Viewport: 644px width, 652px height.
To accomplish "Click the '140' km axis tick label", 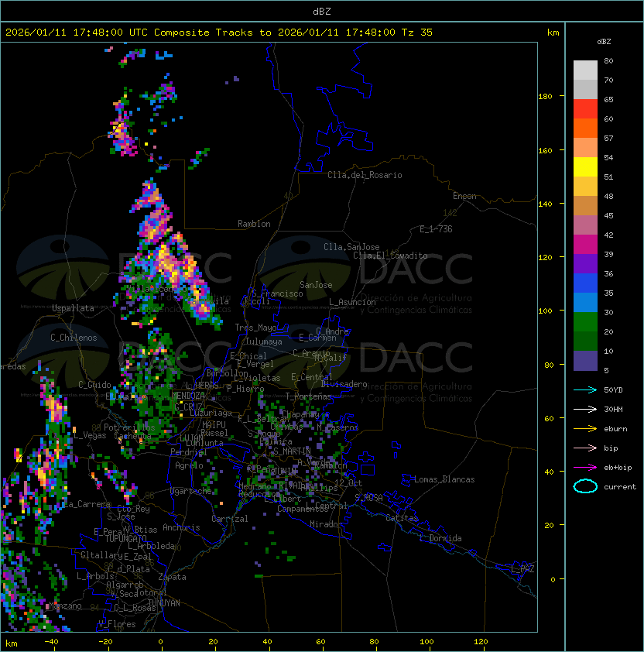I will point(545,204).
